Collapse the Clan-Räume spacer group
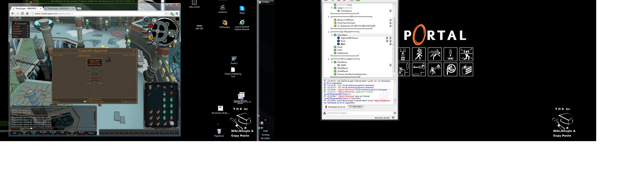The image size is (644, 181). tap(329, 32)
